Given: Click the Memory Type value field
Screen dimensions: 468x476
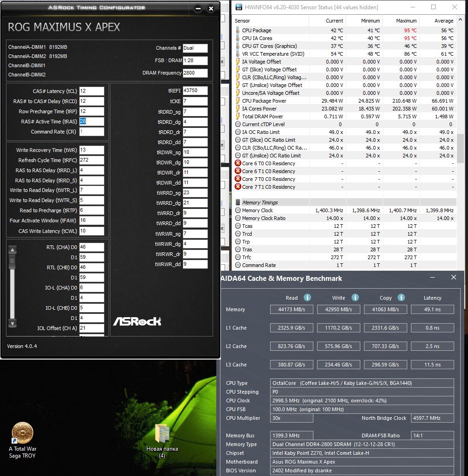Looking at the screenshot, I should [x=362, y=444].
